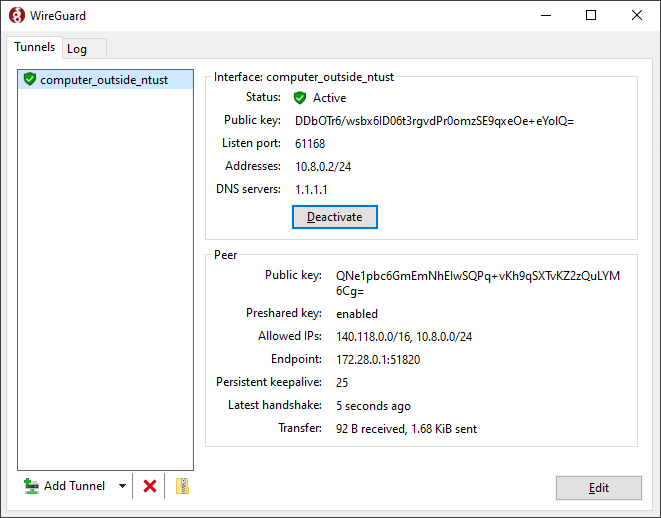Click the Peer group title

point(226,255)
